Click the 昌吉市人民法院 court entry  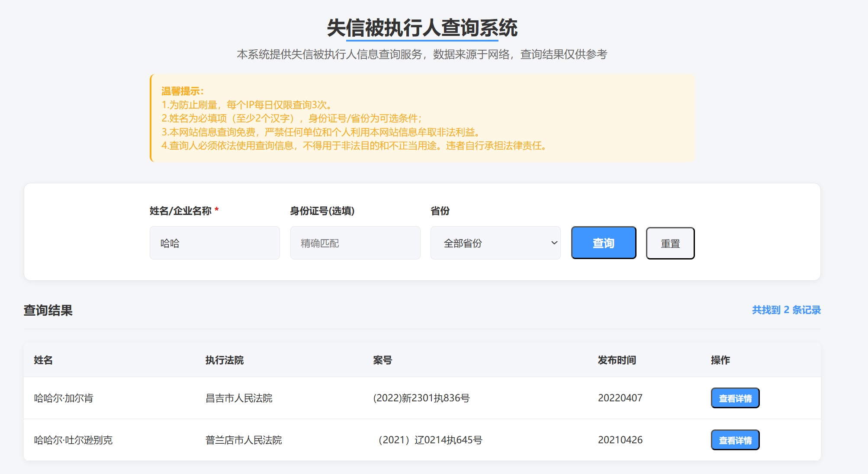tap(239, 398)
